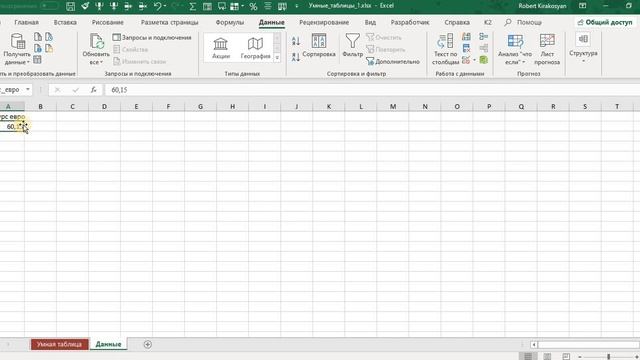The height and width of the screenshot is (360, 640).
Task: Switch to Normal view in status bar
Action: pos(528,356)
